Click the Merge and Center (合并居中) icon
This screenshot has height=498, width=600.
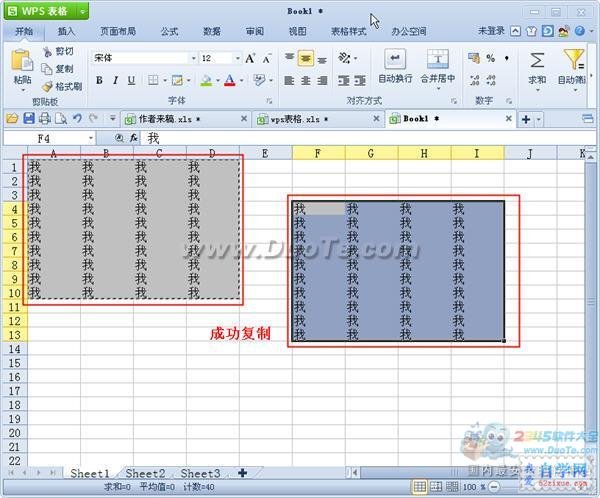coord(437,59)
